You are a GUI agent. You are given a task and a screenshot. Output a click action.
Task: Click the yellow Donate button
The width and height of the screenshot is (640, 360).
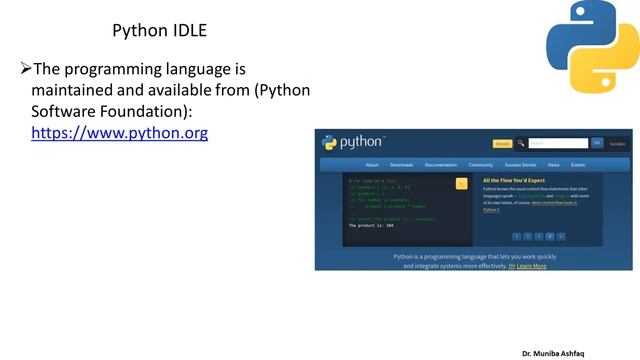tap(502, 144)
